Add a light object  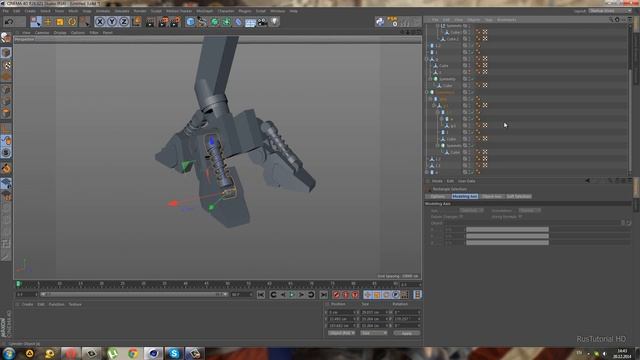tap(275, 22)
